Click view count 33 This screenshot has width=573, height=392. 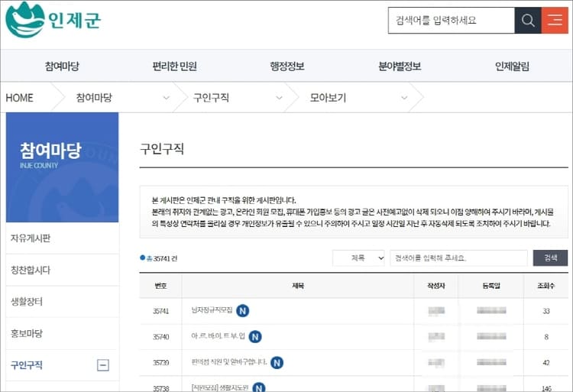546,311
